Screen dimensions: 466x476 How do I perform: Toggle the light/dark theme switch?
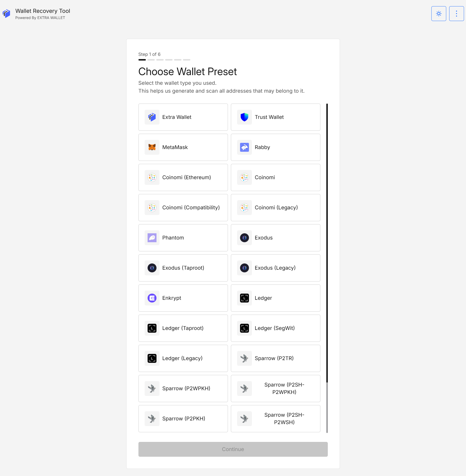[x=439, y=14]
